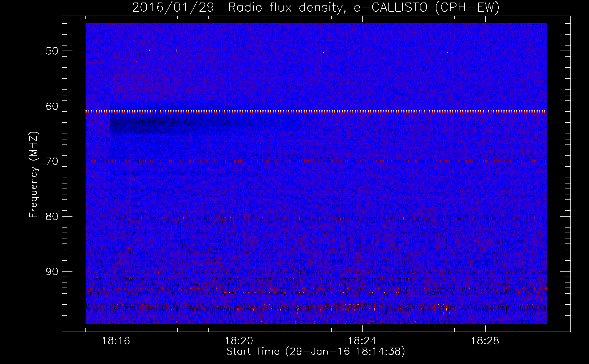Click the bright interference line near 61 MHz

316,111
